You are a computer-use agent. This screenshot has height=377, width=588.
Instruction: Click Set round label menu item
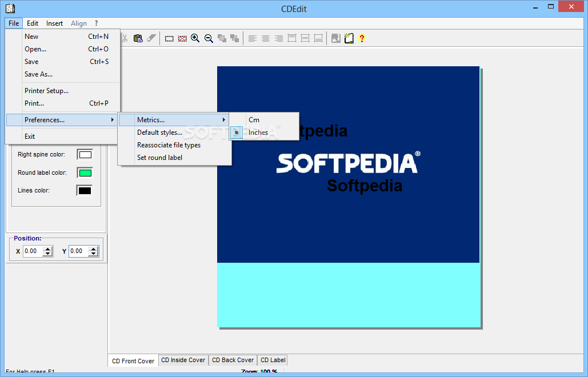click(174, 158)
